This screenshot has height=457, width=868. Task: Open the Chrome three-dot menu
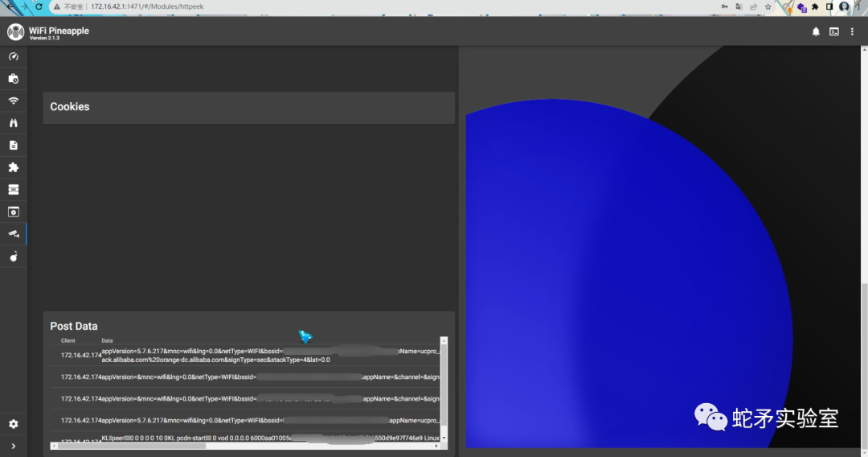[858, 6]
